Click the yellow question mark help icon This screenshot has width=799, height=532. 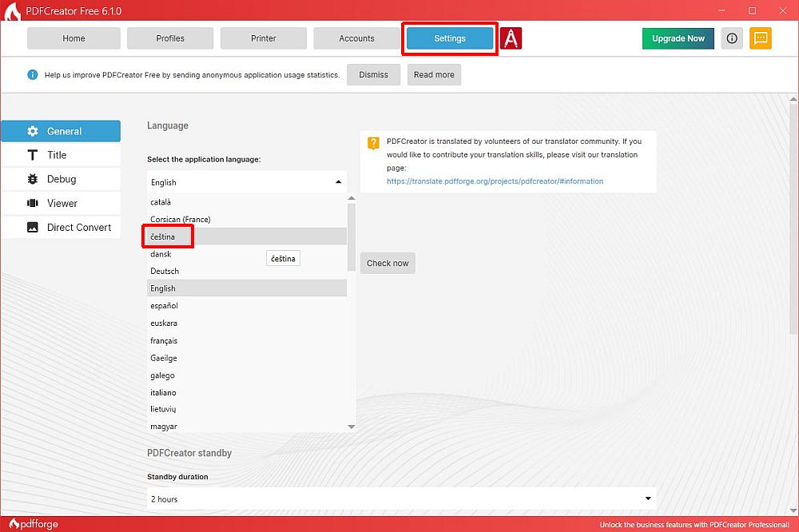(373, 144)
